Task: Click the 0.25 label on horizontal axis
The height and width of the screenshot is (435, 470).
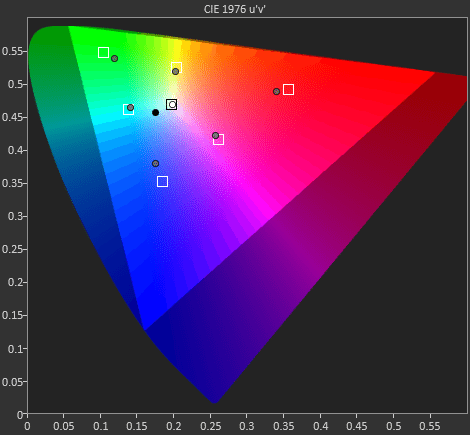Action: pos(211,426)
